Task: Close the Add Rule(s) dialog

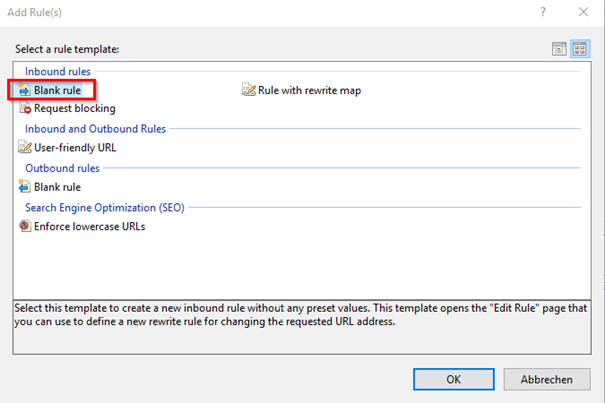Action: coord(583,13)
